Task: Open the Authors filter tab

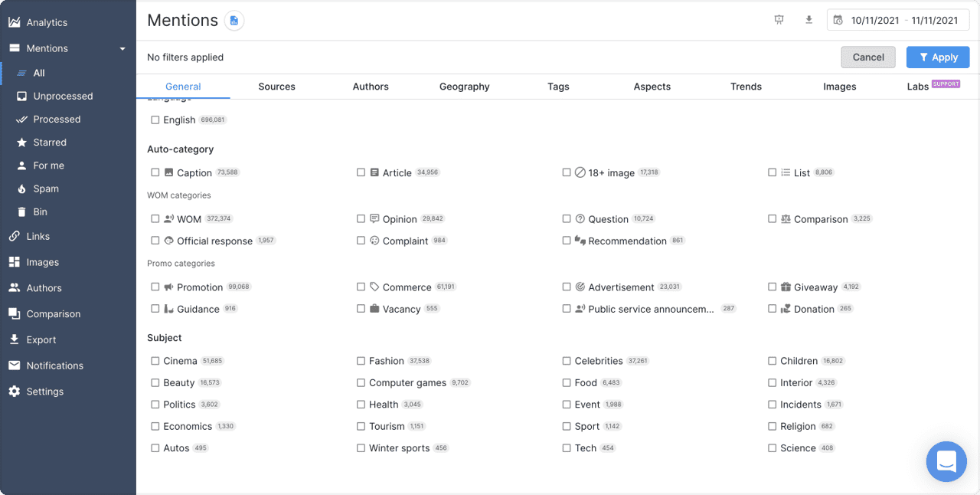Action: (371, 87)
